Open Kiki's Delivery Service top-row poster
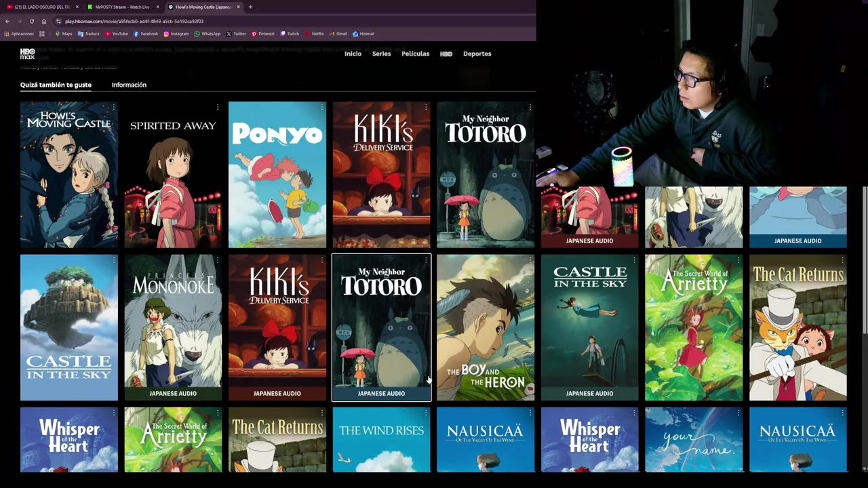The width and height of the screenshot is (868, 488). coord(381,175)
